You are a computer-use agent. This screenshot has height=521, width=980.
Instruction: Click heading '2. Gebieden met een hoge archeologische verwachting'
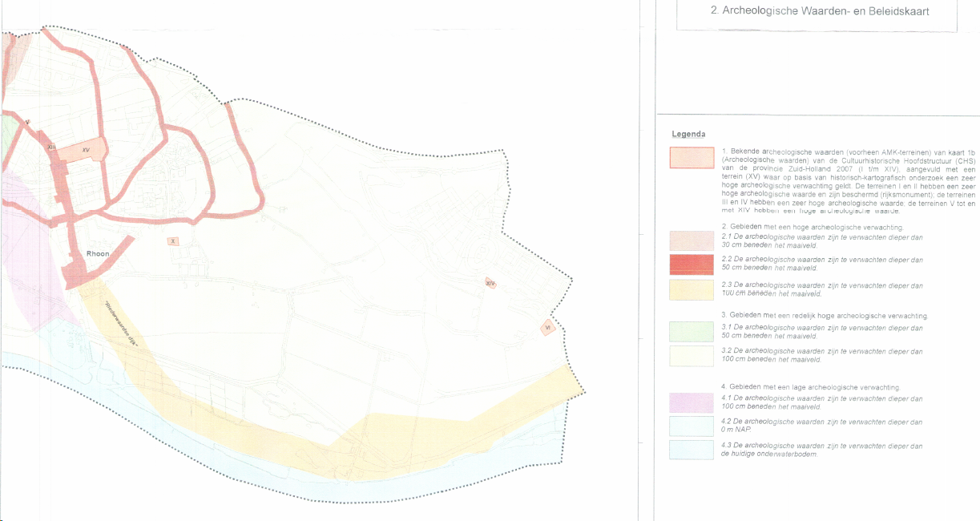pyautogui.click(x=812, y=227)
